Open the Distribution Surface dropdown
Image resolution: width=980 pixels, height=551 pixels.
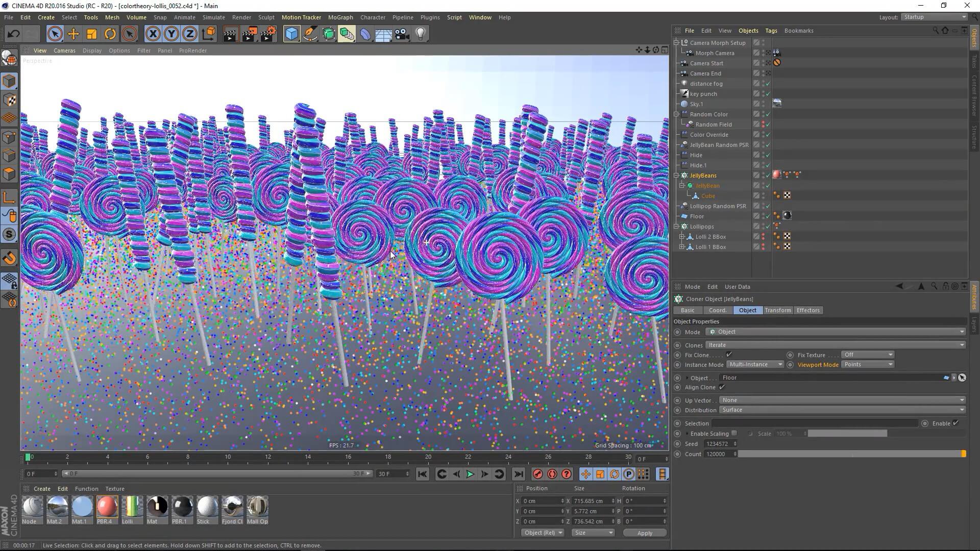click(x=842, y=410)
